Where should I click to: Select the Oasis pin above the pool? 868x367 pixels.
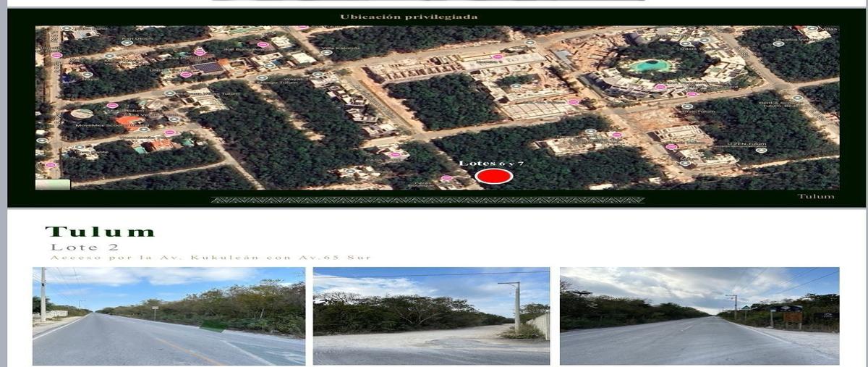686,43
